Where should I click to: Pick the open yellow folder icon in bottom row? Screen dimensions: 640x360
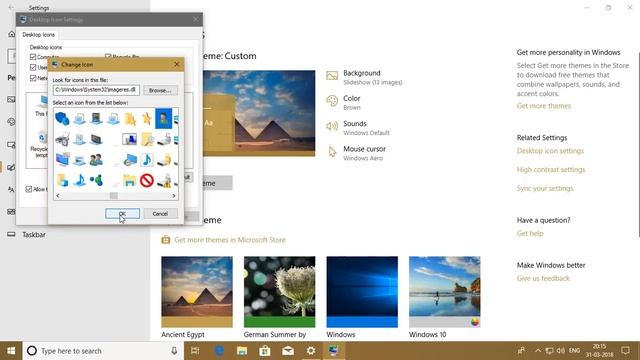(x=130, y=180)
